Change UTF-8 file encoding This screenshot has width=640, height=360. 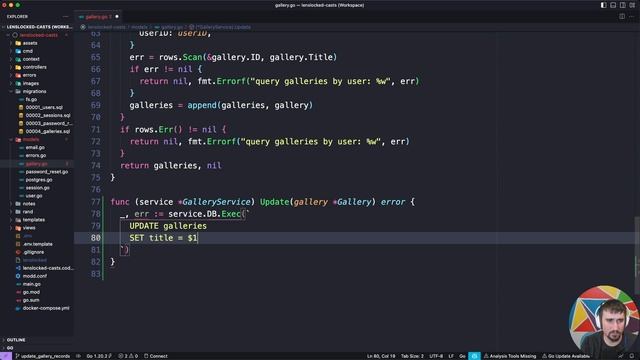436,356
